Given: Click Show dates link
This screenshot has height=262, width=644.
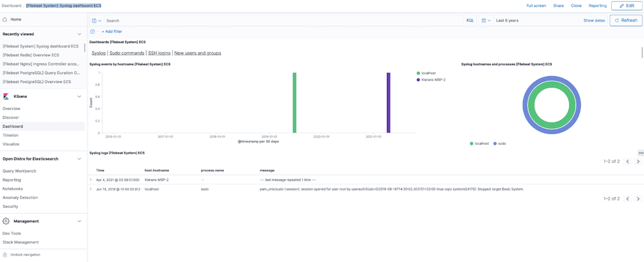Looking at the screenshot, I should coord(594,21).
